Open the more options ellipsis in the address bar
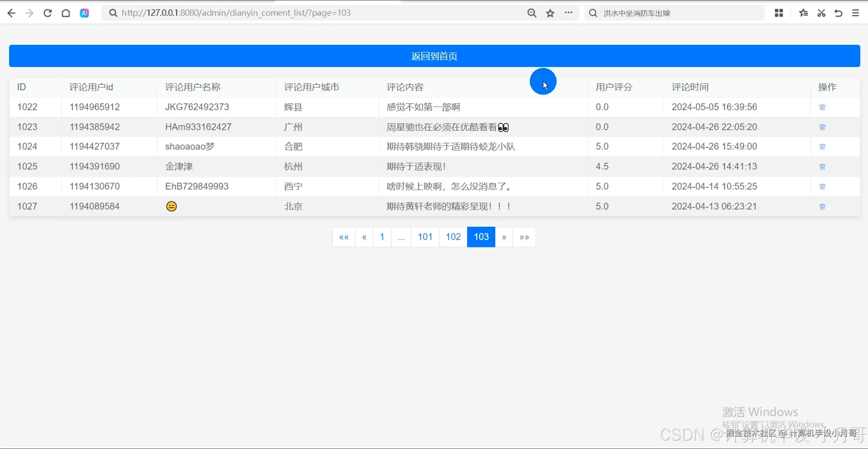 (x=569, y=13)
